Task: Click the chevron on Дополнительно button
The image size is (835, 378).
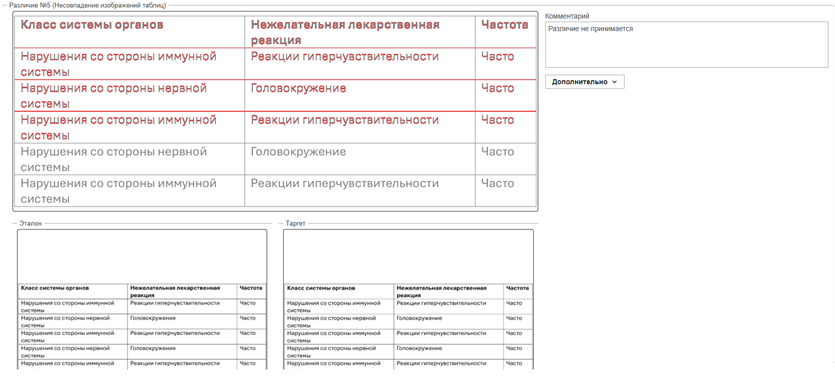Action: click(615, 83)
